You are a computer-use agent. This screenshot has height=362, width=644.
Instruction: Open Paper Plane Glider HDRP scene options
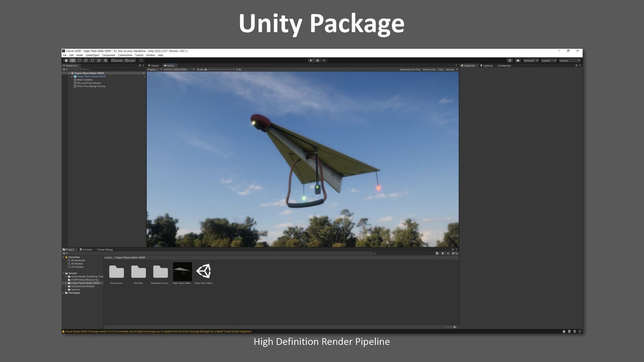144,73
